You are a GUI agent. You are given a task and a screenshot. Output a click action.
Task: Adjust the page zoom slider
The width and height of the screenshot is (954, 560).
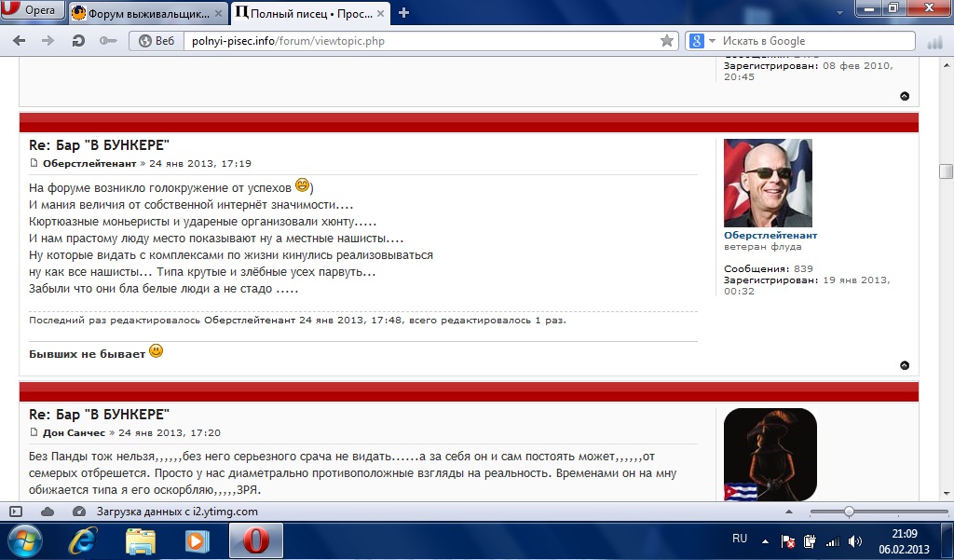[849, 512]
